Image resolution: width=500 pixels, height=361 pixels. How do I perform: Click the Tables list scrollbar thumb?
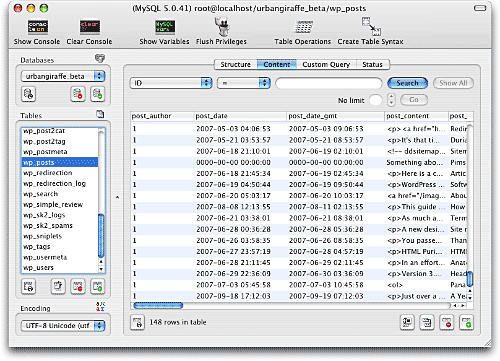click(x=101, y=236)
